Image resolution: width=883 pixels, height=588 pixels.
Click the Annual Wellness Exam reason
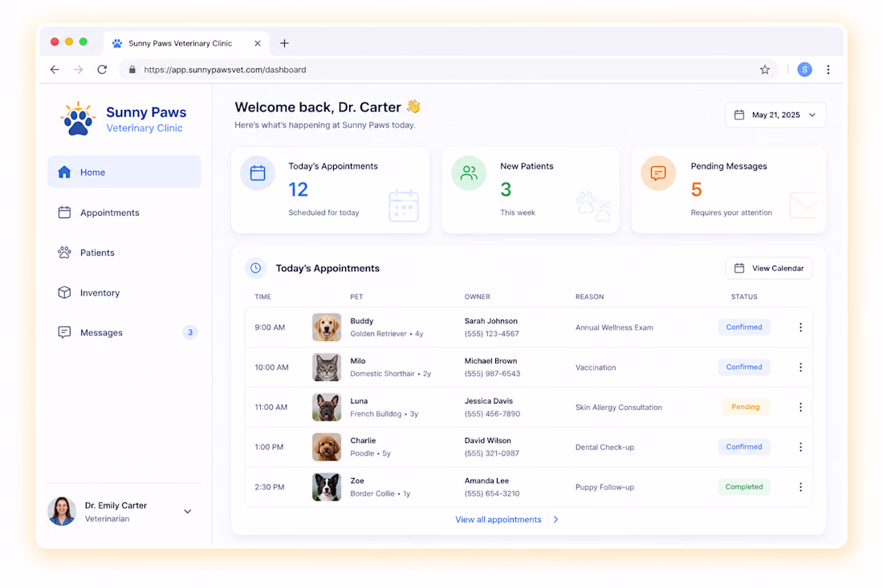pyautogui.click(x=614, y=327)
